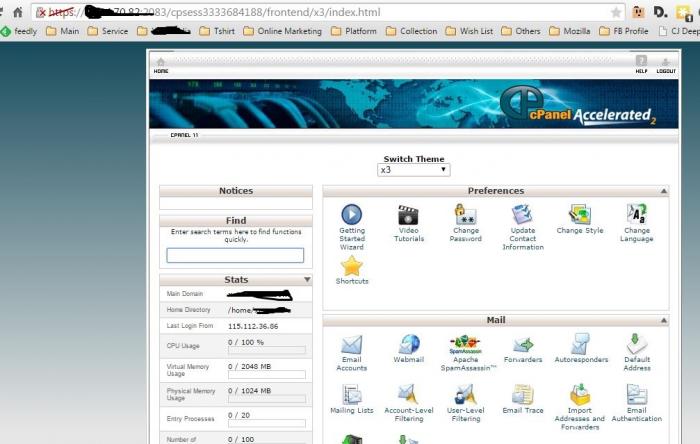700x444 pixels.
Task: Click Physical Memory Usage progress bar
Action: 267,399
